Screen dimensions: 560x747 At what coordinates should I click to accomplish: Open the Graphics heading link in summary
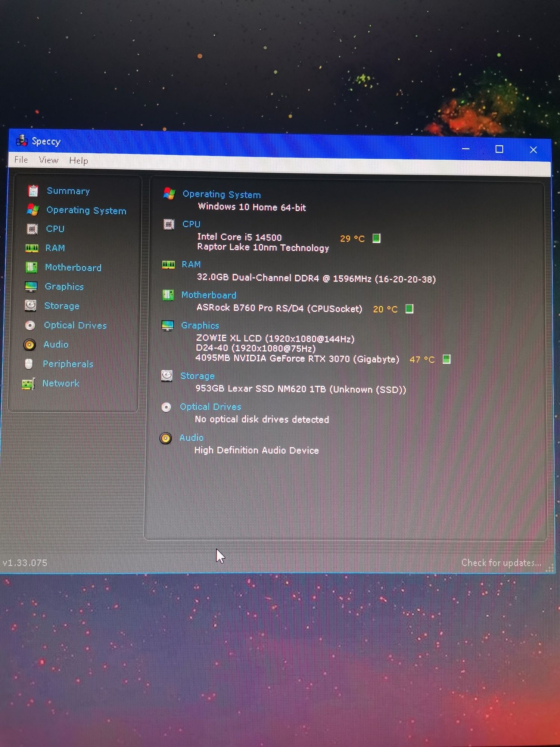pyautogui.click(x=200, y=325)
